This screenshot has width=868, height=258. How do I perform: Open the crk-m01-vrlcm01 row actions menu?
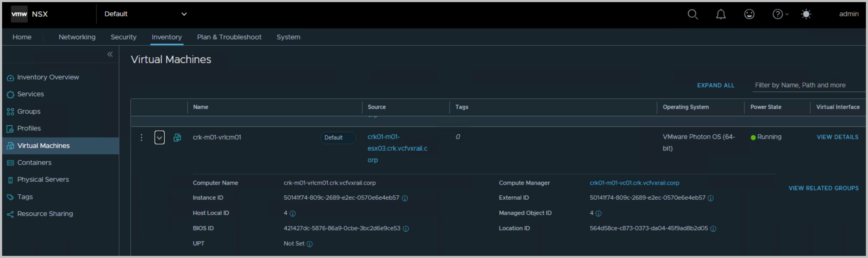click(141, 137)
